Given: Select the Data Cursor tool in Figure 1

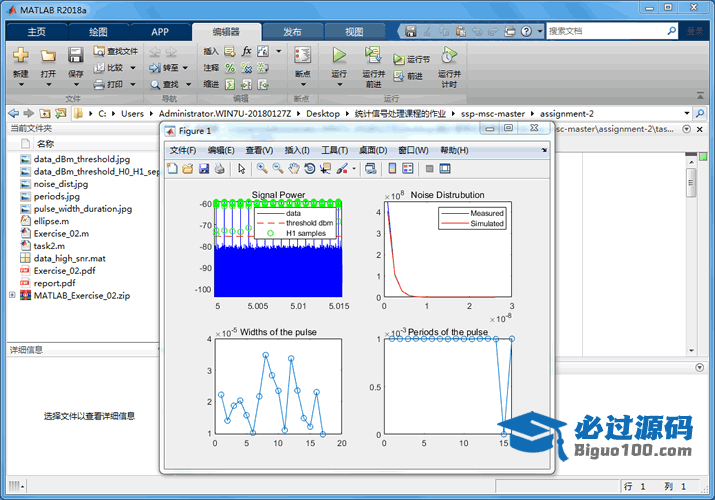Looking at the screenshot, I should [325, 169].
